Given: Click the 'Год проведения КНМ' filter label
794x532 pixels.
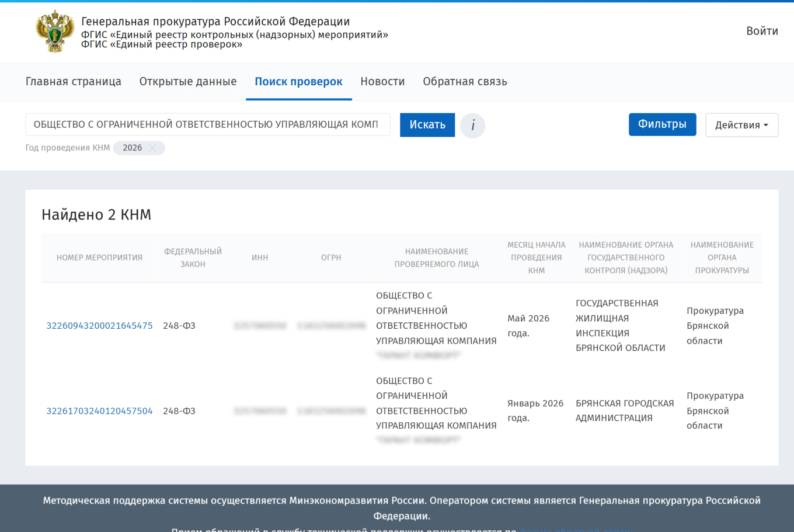Looking at the screenshot, I should 68,148.
